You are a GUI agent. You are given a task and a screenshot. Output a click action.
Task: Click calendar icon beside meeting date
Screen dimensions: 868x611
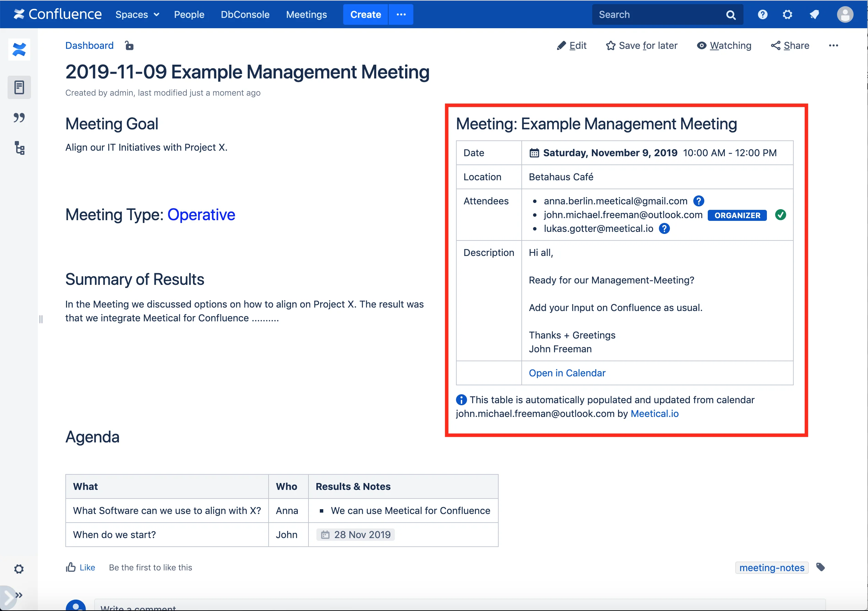point(534,153)
